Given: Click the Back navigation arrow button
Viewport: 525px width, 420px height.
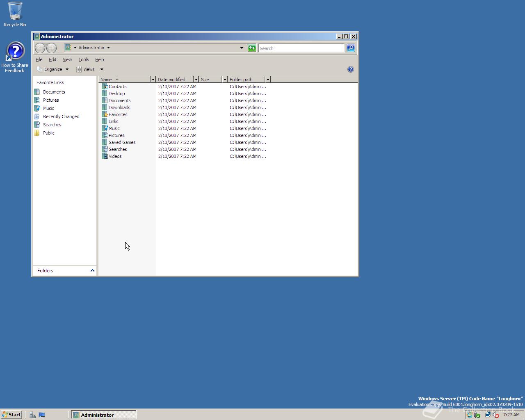Looking at the screenshot, I should [40, 48].
